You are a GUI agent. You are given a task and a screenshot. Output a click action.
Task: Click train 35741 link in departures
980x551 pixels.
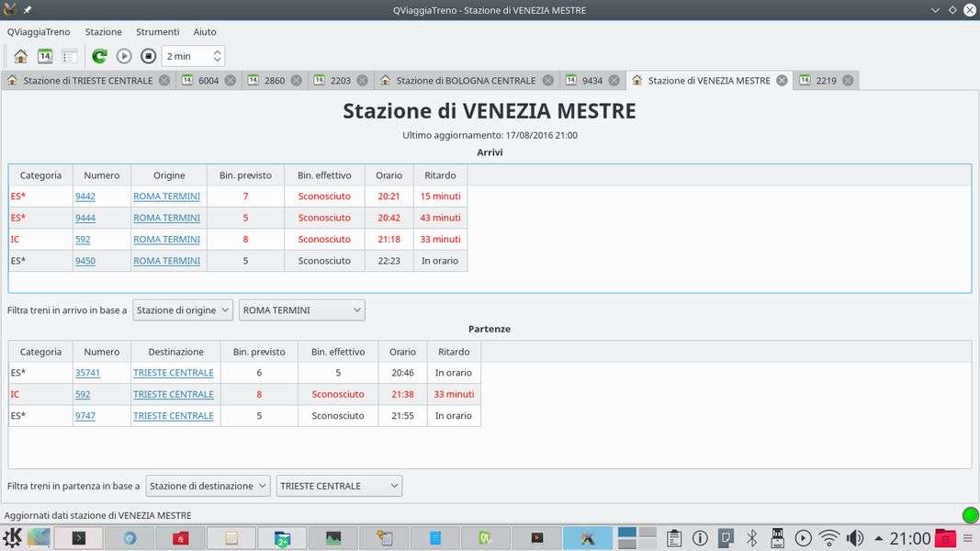pos(87,373)
